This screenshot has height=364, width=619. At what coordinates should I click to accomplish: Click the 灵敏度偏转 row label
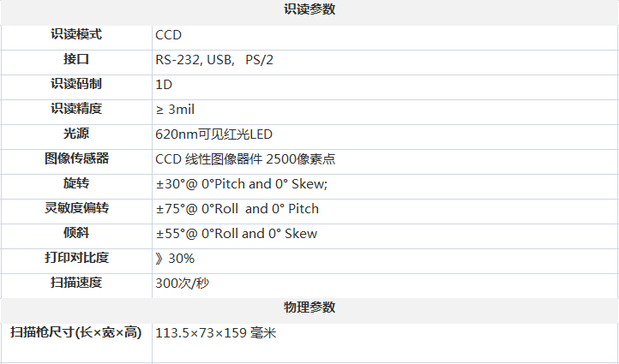click(76, 209)
